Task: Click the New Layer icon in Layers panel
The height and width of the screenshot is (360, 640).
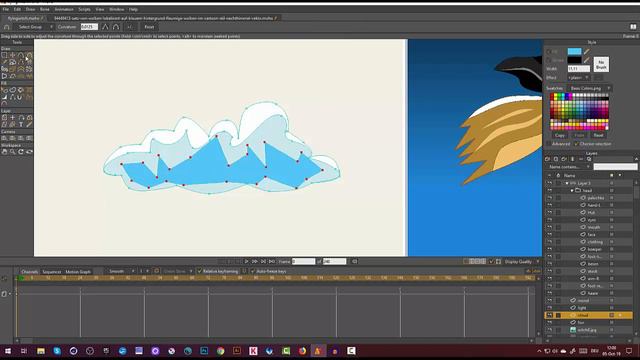Action: click(x=548, y=159)
